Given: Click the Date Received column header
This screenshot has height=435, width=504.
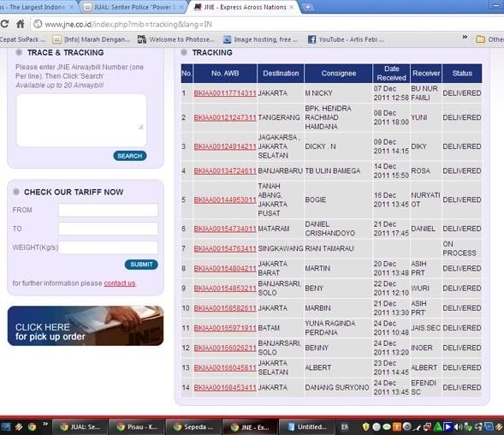Looking at the screenshot, I should pos(391,74).
